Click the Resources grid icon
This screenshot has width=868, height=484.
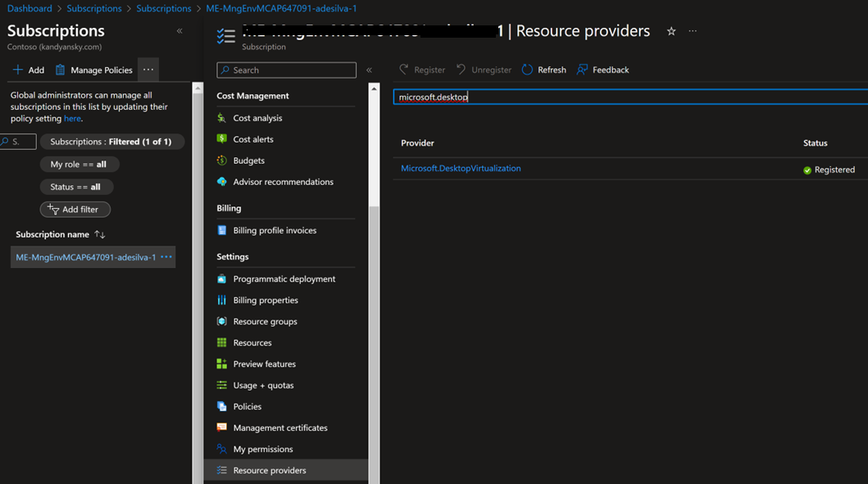[221, 342]
